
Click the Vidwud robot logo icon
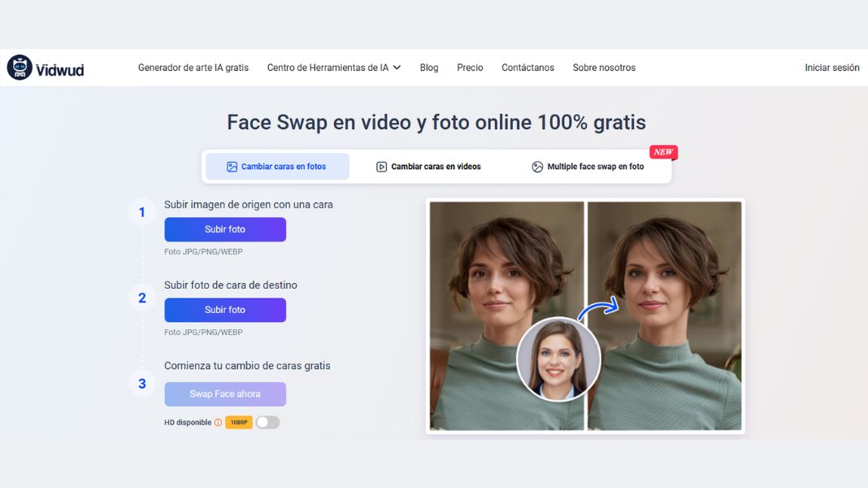(20, 68)
